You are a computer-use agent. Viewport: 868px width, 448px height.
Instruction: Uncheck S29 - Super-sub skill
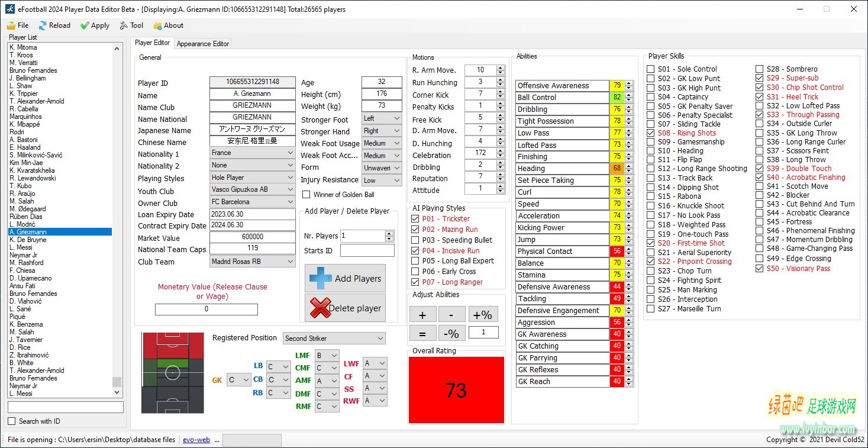[760, 78]
